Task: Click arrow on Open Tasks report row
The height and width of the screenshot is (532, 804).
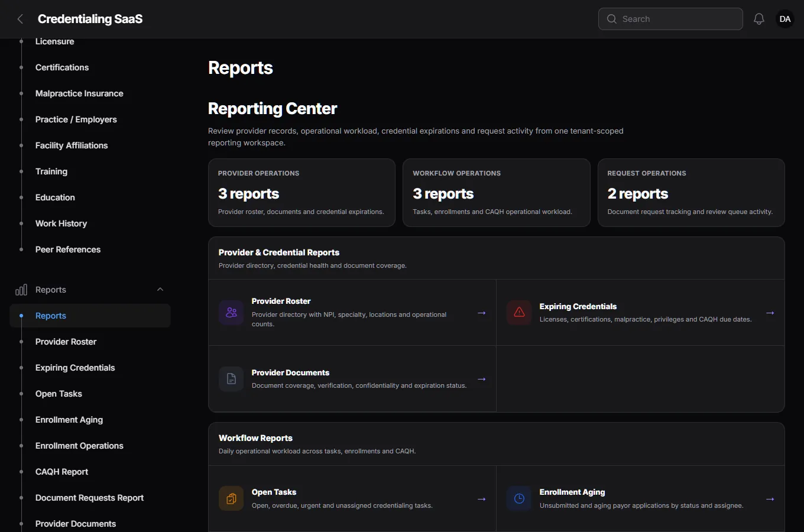Action: pos(482,499)
